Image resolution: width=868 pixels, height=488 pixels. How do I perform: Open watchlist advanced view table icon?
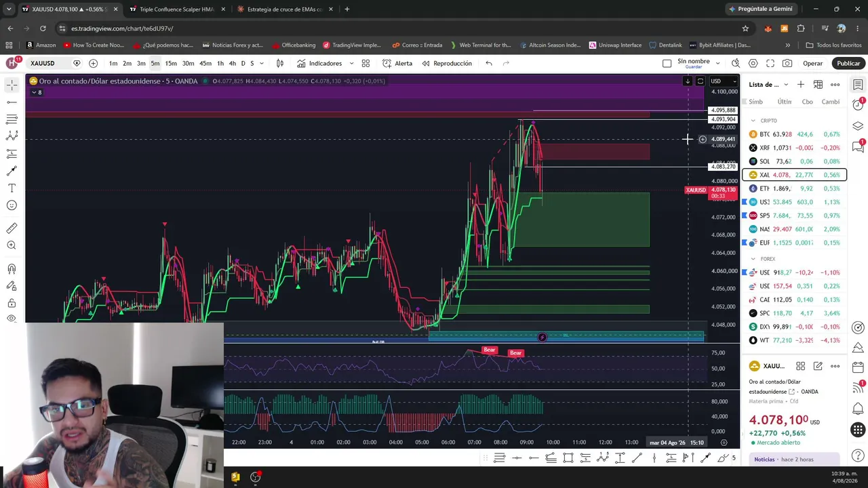coord(818,85)
